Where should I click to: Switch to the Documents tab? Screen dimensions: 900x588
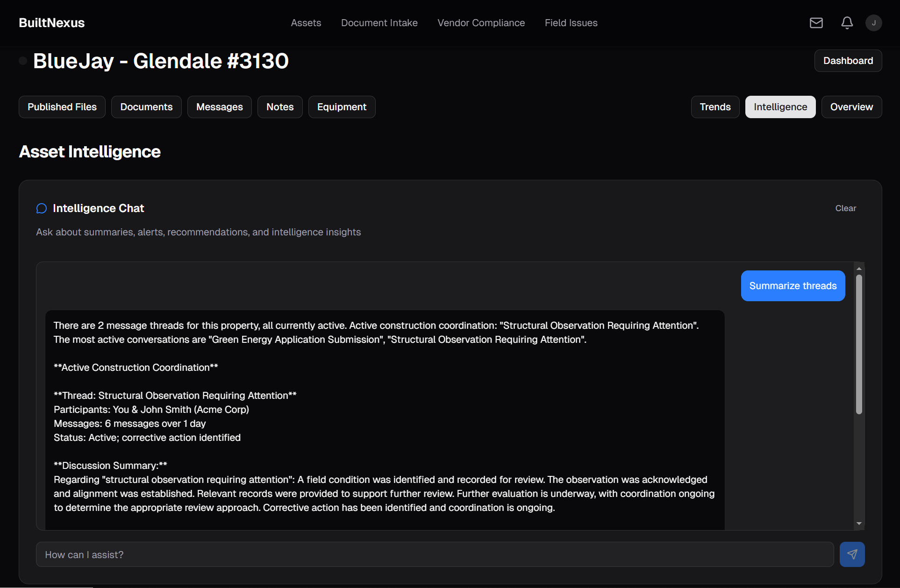tap(146, 107)
